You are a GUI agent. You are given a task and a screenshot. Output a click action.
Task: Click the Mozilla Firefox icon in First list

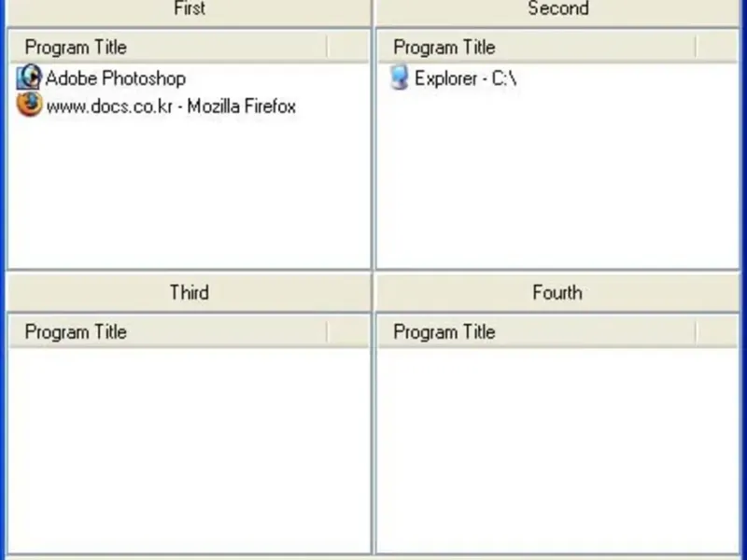coord(29,105)
